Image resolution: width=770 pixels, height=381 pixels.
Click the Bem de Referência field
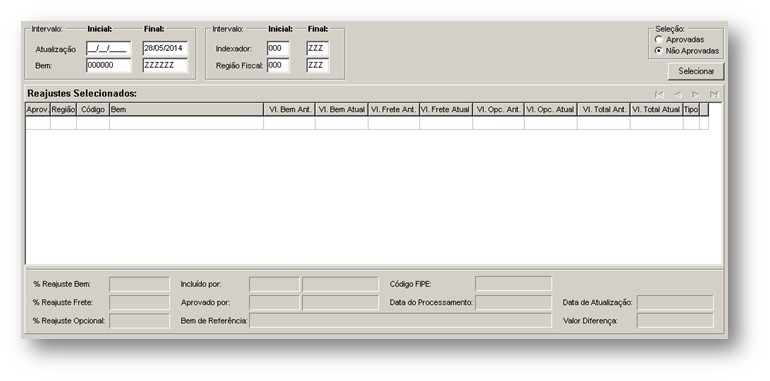coord(400,321)
